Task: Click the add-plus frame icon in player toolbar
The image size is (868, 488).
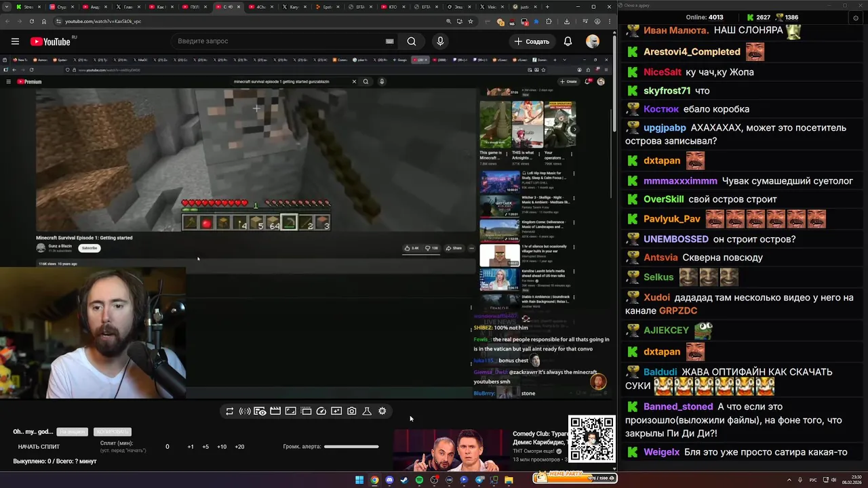Action: pyautogui.click(x=336, y=411)
